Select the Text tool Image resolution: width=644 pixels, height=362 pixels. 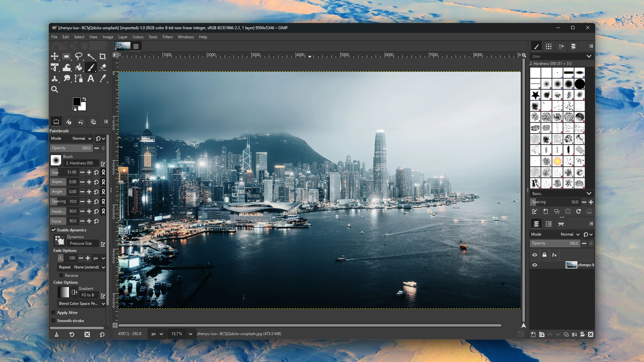coord(91,79)
